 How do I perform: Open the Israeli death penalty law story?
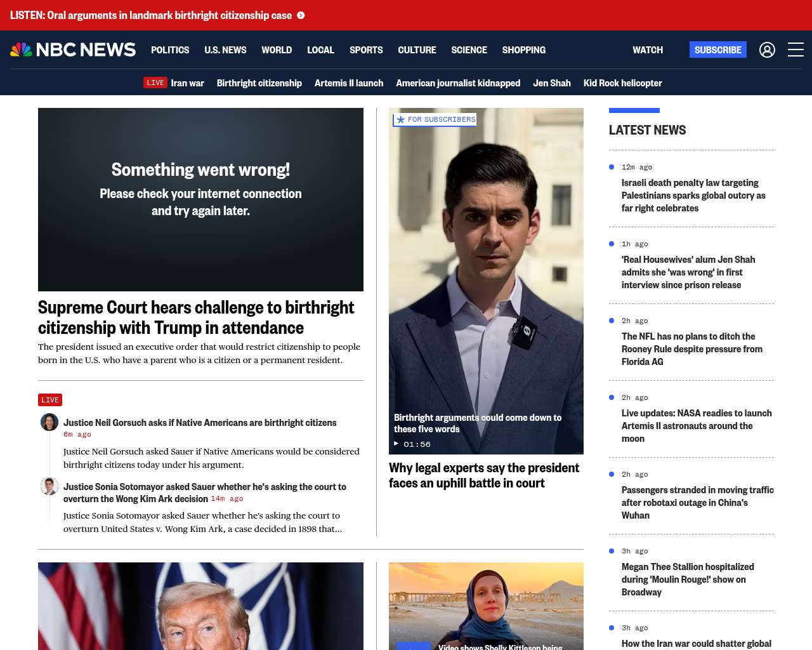coord(693,196)
